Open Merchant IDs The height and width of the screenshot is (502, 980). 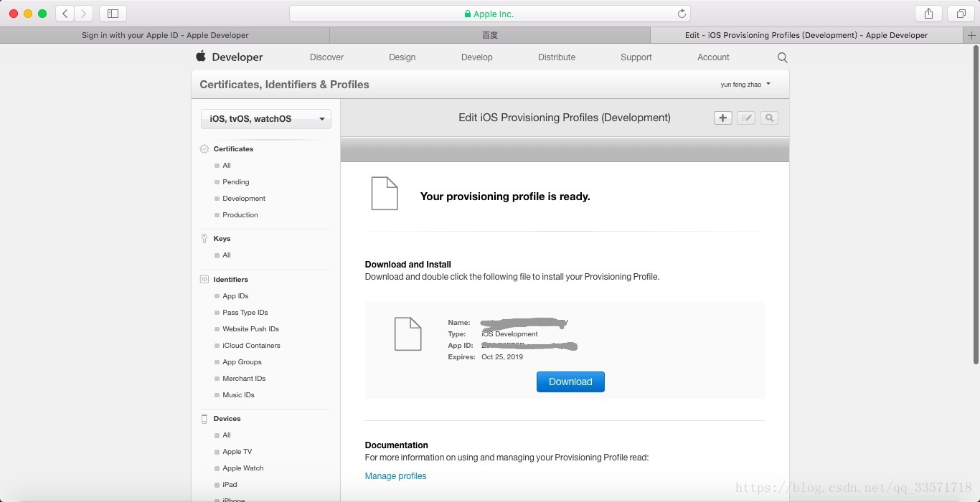coord(244,379)
